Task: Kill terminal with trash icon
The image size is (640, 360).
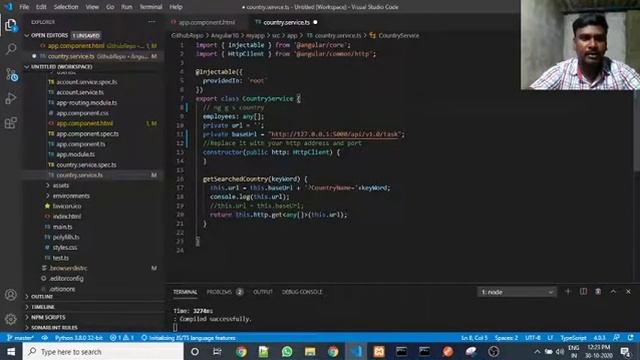Action: 598,291
